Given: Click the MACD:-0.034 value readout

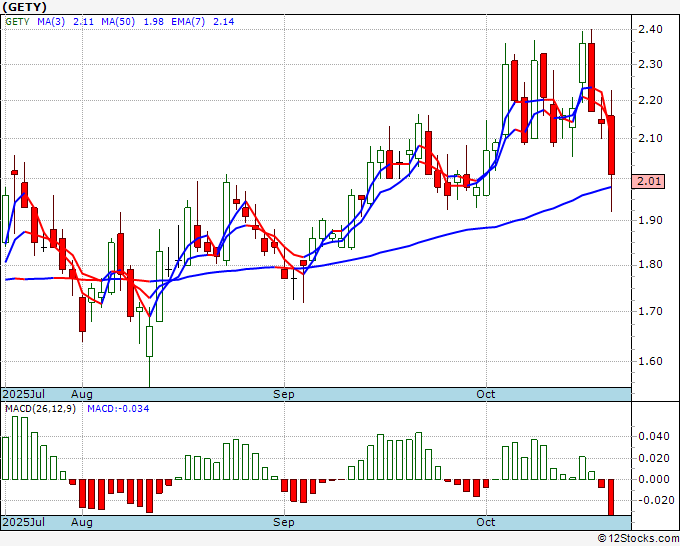Looking at the screenshot, I should (x=118, y=409).
